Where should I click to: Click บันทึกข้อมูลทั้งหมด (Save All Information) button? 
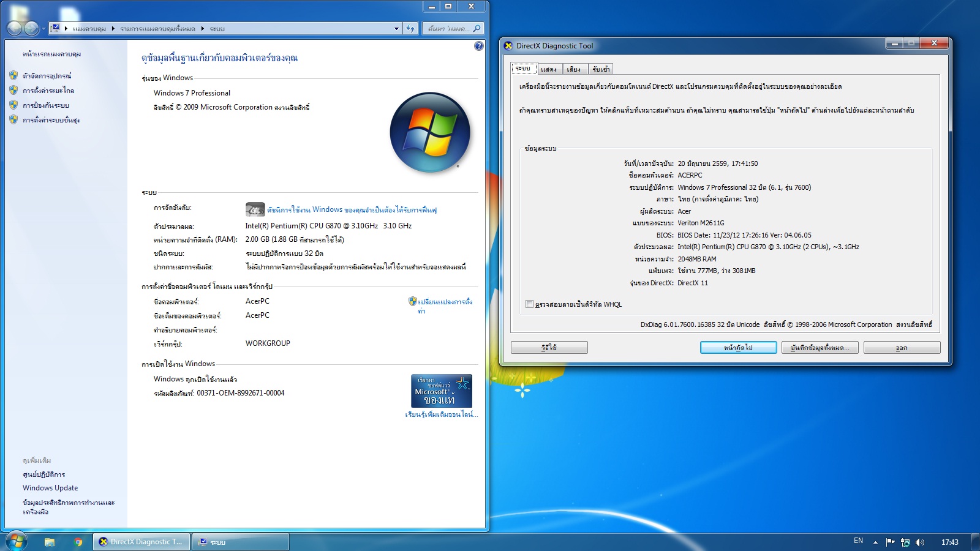pos(820,348)
